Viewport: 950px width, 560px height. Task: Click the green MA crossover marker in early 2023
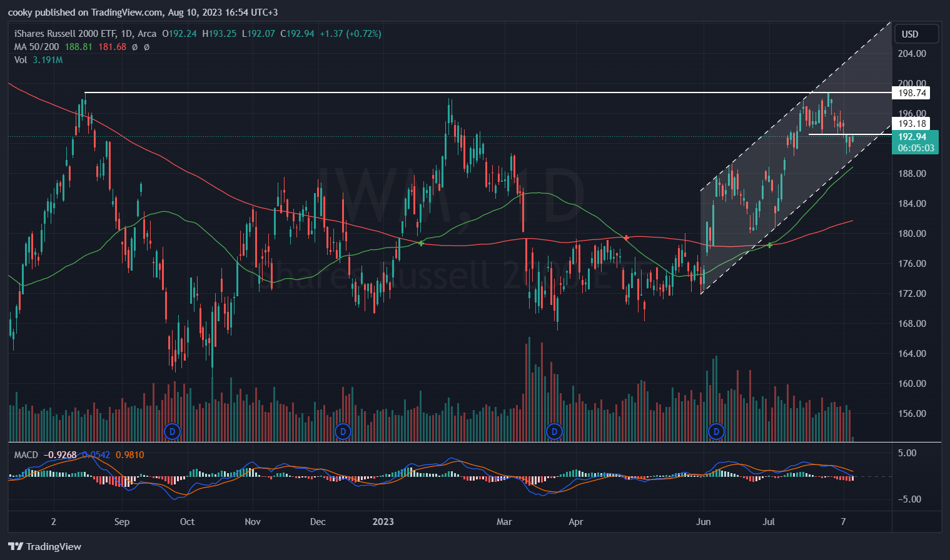[421, 243]
